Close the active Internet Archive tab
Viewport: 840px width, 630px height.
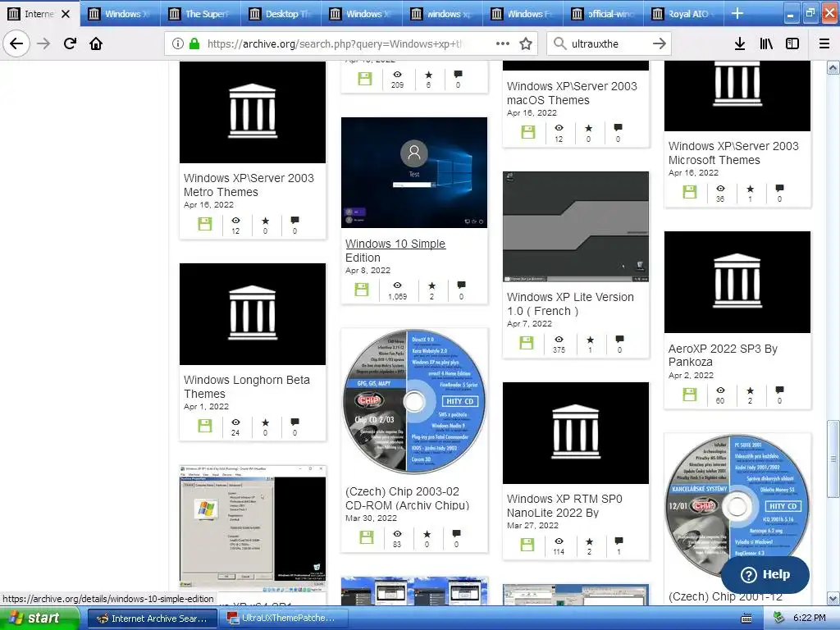[x=66, y=14]
